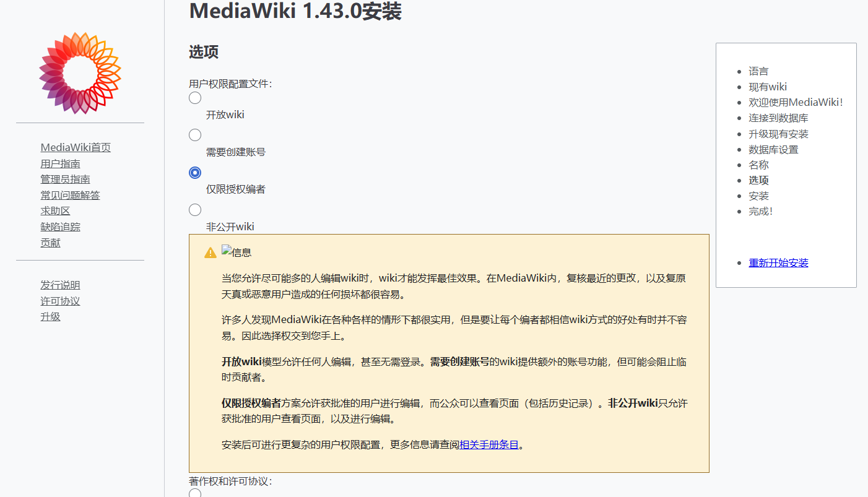Click the 语言 step in installer list
This screenshot has height=497, width=868.
click(x=758, y=71)
